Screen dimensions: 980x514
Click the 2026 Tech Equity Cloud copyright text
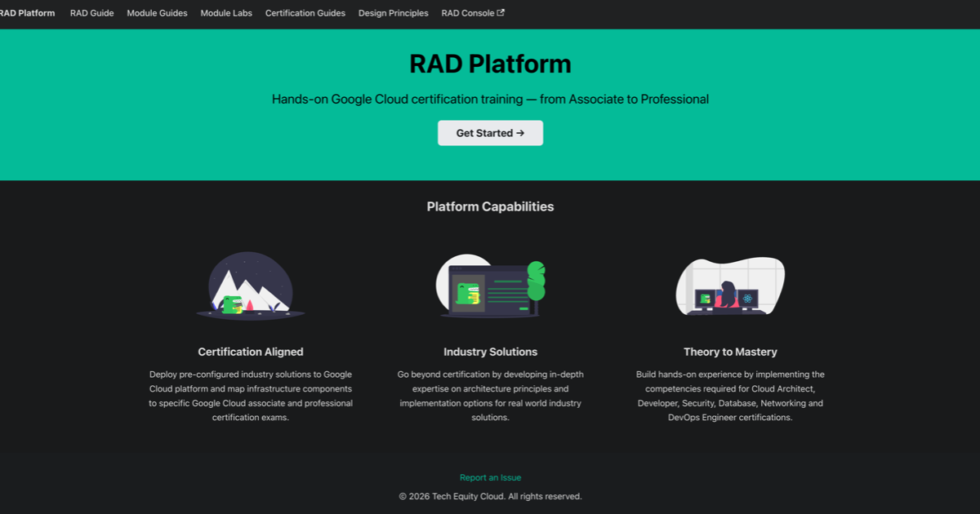click(490, 496)
